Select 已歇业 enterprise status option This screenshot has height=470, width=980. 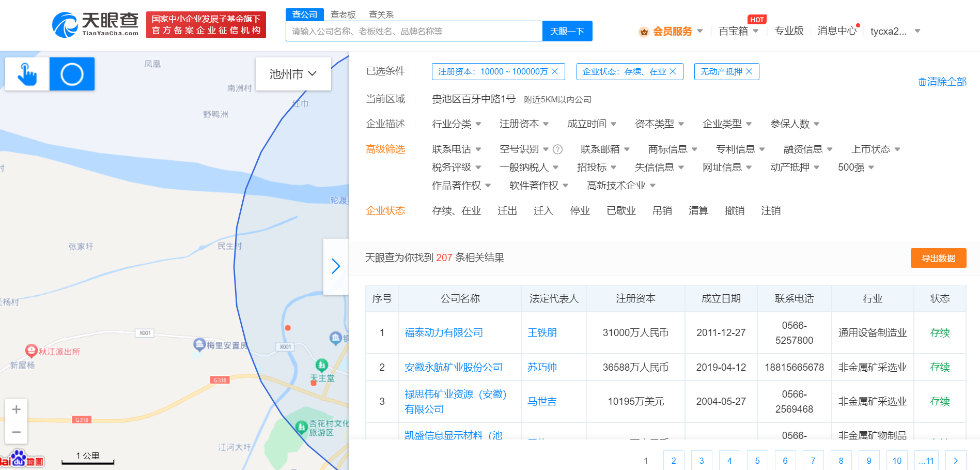coord(621,211)
